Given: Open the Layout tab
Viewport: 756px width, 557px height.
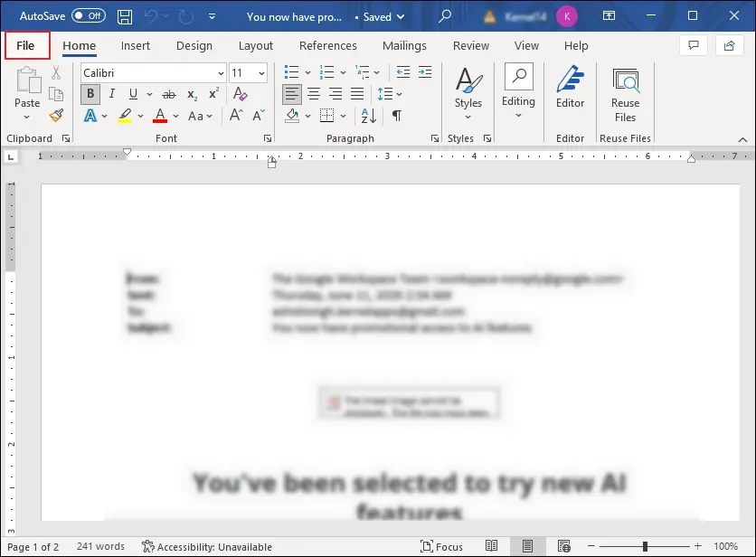Looking at the screenshot, I should click(256, 46).
